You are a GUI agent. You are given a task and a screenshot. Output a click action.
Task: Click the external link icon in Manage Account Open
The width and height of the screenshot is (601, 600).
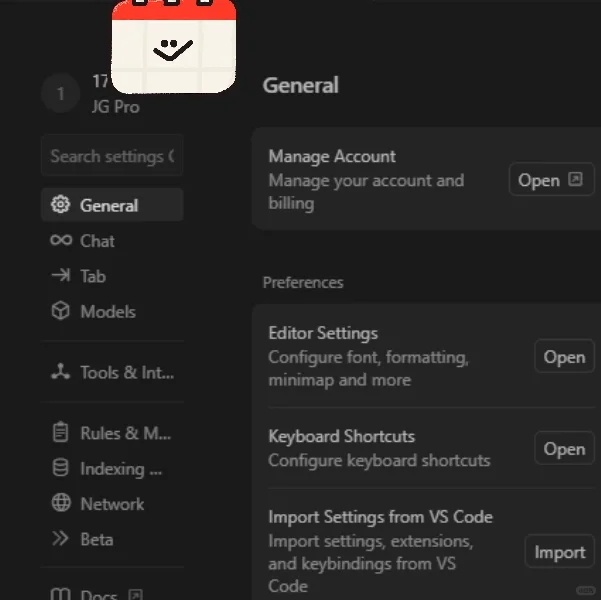pos(575,179)
